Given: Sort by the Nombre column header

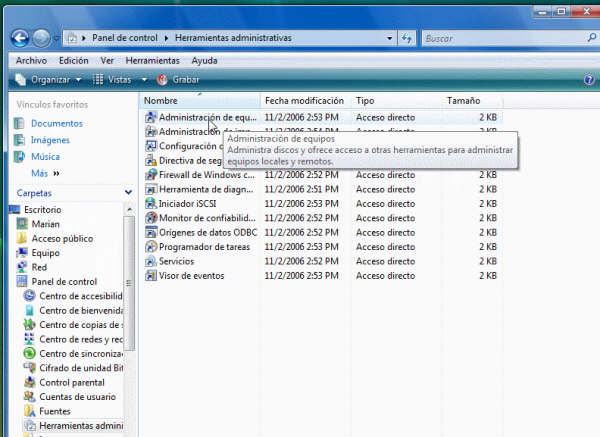Looking at the screenshot, I should pos(201,101).
